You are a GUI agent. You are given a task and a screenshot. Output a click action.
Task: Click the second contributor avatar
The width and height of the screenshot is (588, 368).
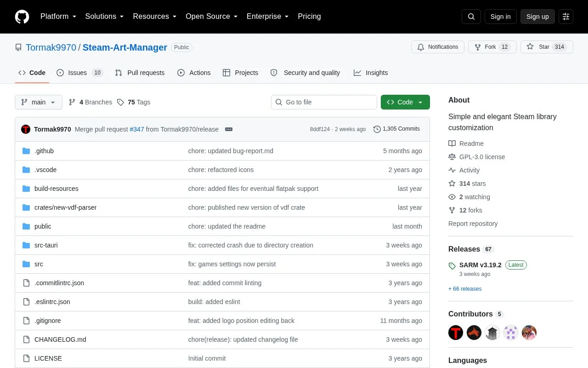coord(474,333)
